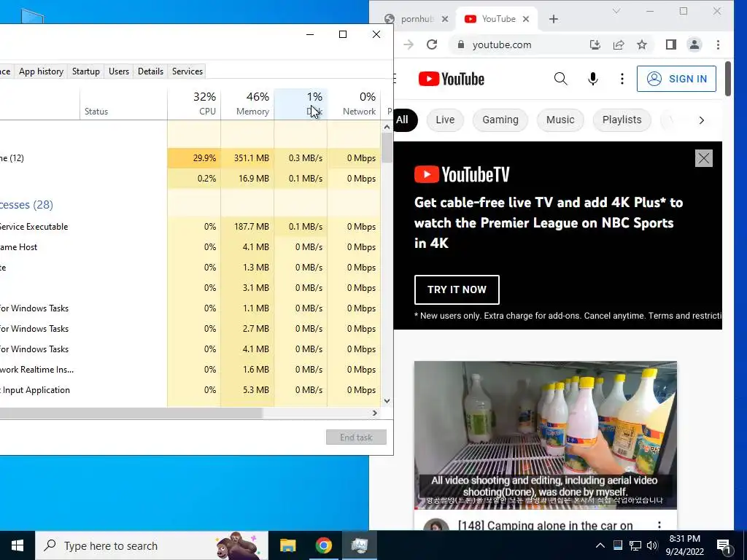Click the Status column header
This screenshot has height=560, width=747.
(x=123, y=104)
